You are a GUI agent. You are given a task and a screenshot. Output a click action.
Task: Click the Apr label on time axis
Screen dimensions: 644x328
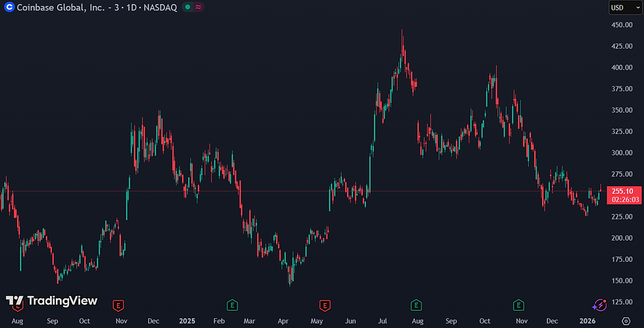tap(283, 321)
